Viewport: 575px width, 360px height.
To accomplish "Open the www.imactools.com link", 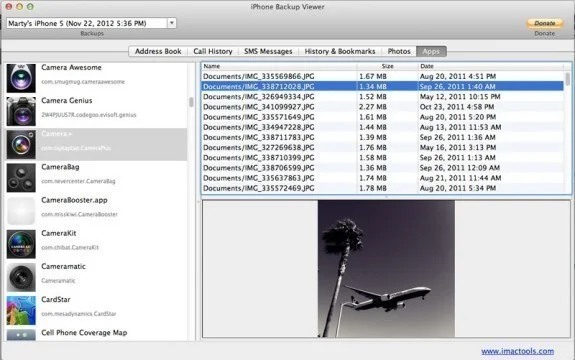I will [517, 351].
